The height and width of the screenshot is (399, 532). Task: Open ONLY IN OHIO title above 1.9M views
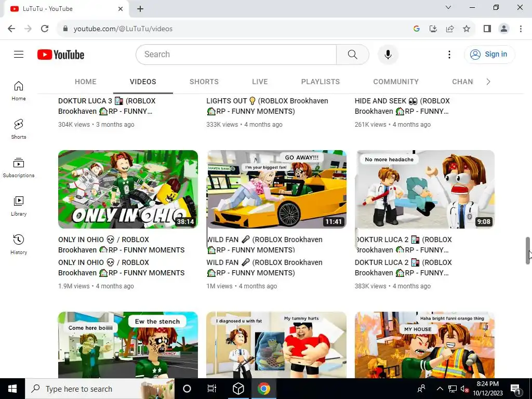point(122,268)
